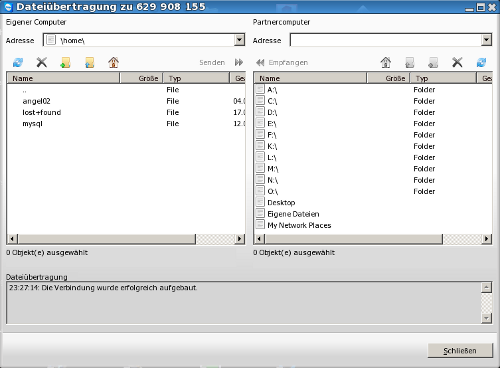Click the local list horizontal scrollbar thumb
Image resolution: width=500 pixels, height=368 pixels.
(x=107, y=239)
